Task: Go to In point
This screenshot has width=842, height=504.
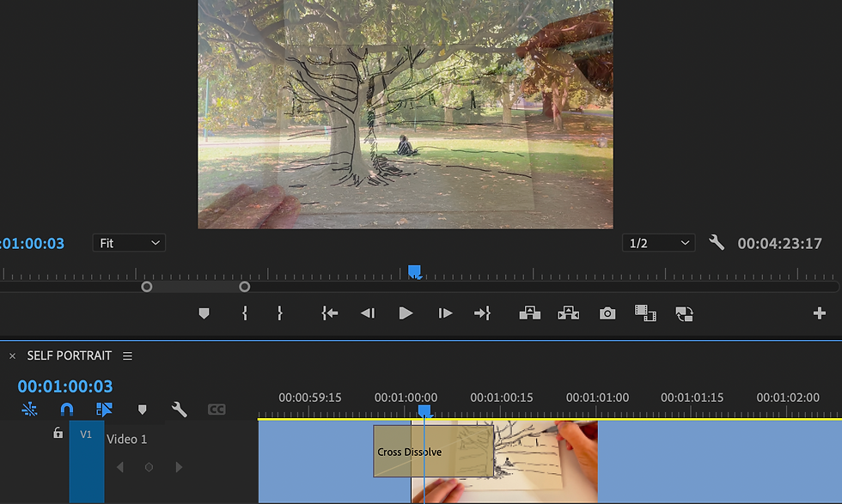Action: point(330,313)
